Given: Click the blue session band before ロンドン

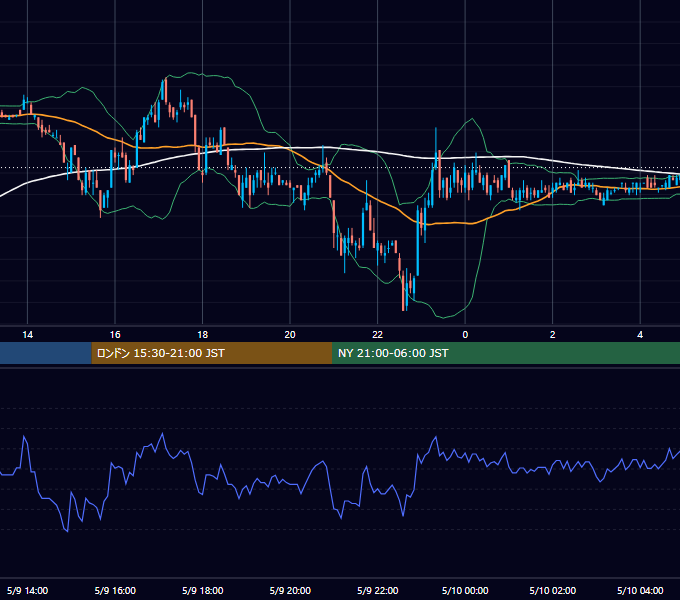Looking at the screenshot, I should [46, 353].
